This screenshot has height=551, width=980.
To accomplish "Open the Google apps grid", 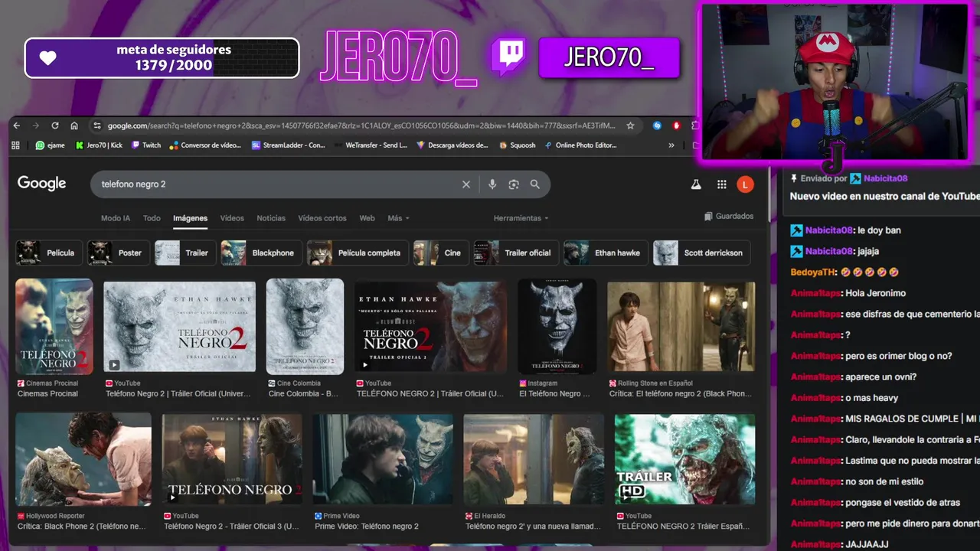I will point(721,184).
